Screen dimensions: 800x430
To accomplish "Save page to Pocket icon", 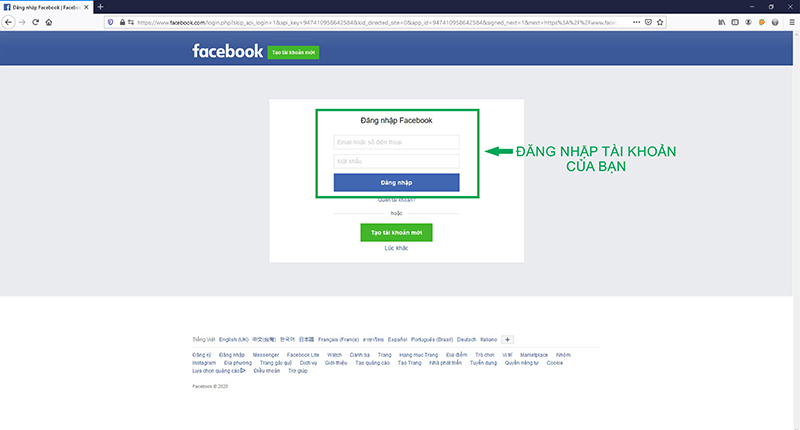I will pyautogui.click(x=648, y=22).
